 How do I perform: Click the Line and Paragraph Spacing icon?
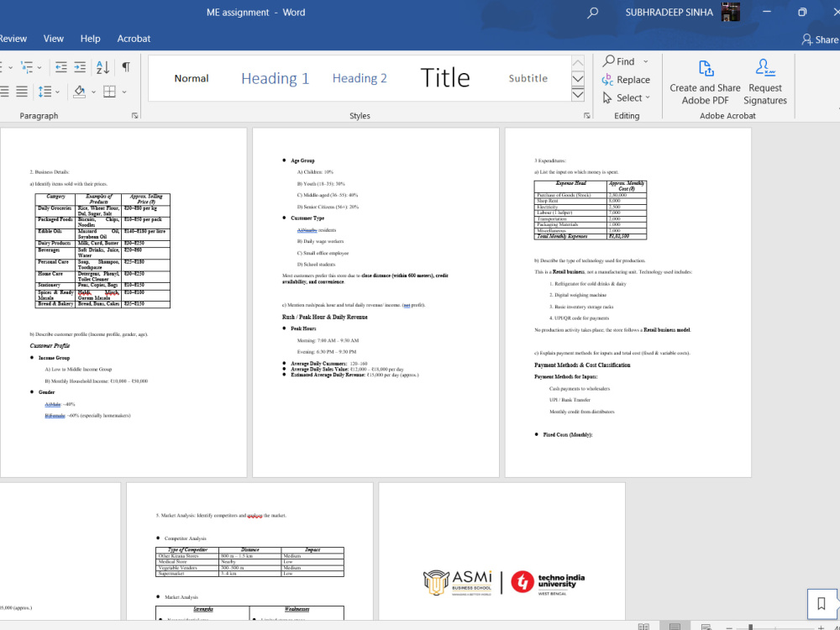coord(45,92)
